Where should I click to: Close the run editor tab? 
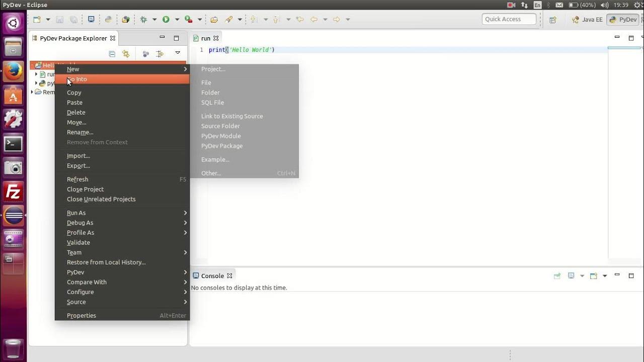point(216,38)
